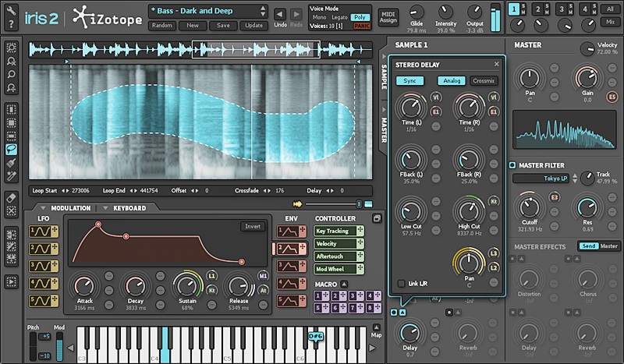
Task: Click the zoom selection tool at top
Action: (x=11, y=48)
